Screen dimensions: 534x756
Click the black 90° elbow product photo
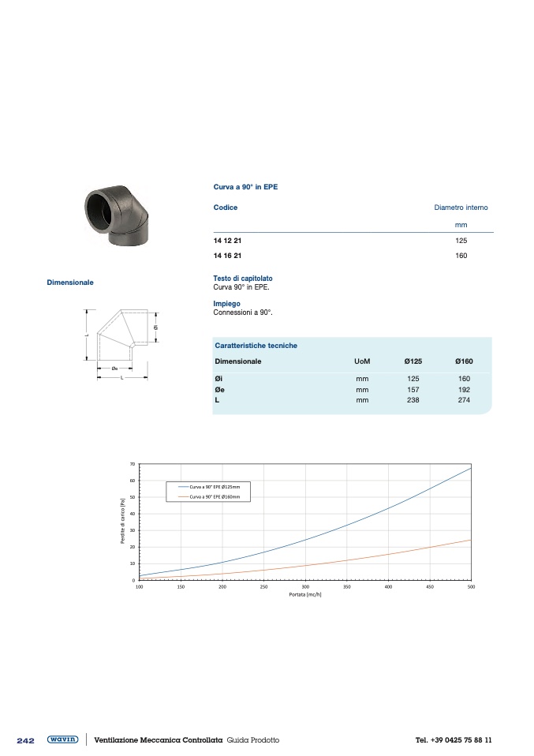point(114,213)
